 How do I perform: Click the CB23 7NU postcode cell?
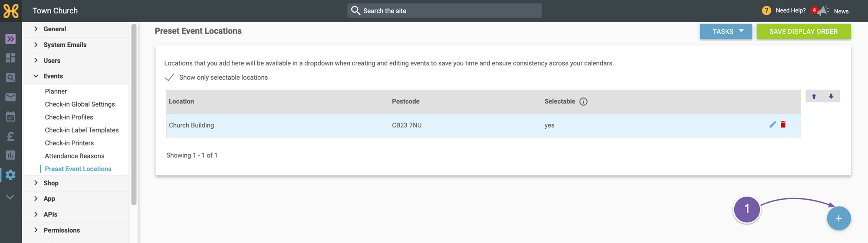407,126
